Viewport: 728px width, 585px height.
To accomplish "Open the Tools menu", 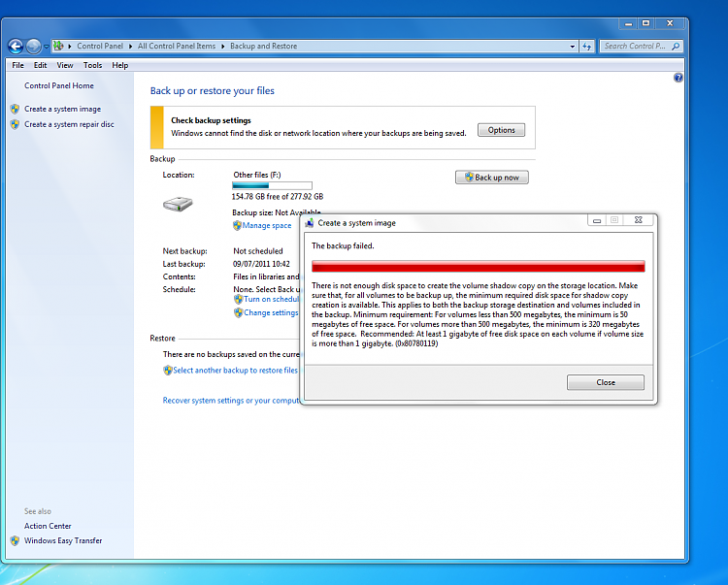I will 92,65.
